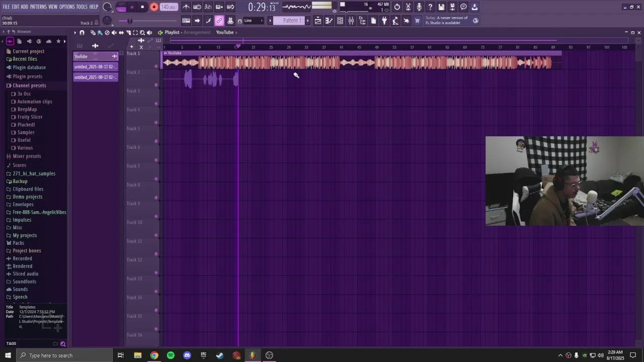Viewport: 644px width, 362px height.
Task: Toggle the multilink to controllers icon
Action: click(x=219, y=21)
